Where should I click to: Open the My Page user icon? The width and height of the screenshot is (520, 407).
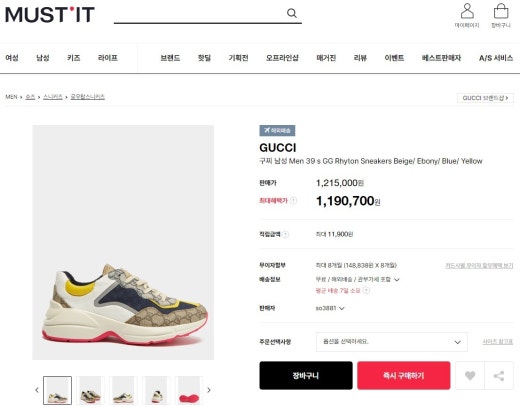(467, 11)
